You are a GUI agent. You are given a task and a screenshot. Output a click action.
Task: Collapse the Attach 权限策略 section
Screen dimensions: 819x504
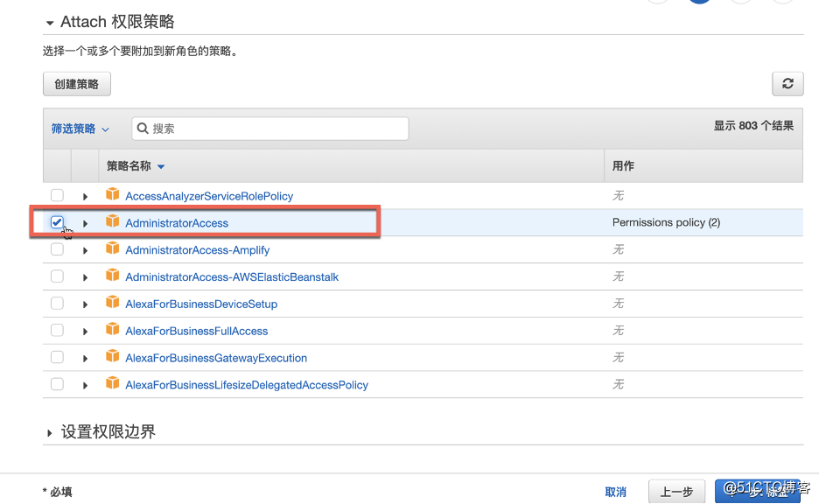(50, 23)
